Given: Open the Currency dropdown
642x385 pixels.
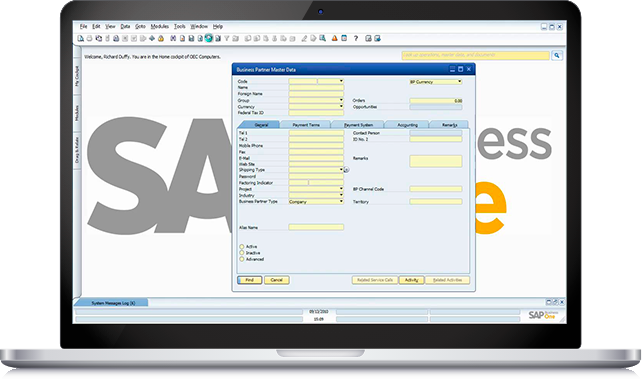Looking at the screenshot, I should 341,106.
